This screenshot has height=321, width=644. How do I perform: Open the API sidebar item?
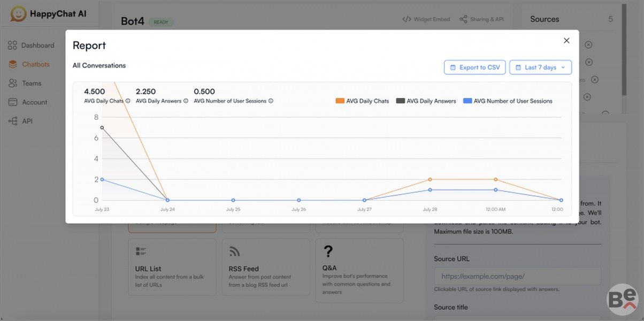[27, 121]
